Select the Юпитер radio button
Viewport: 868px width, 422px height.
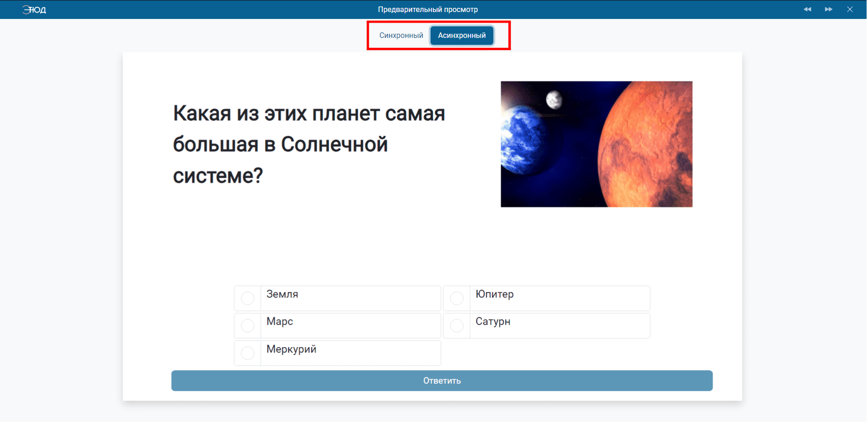[457, 298]
